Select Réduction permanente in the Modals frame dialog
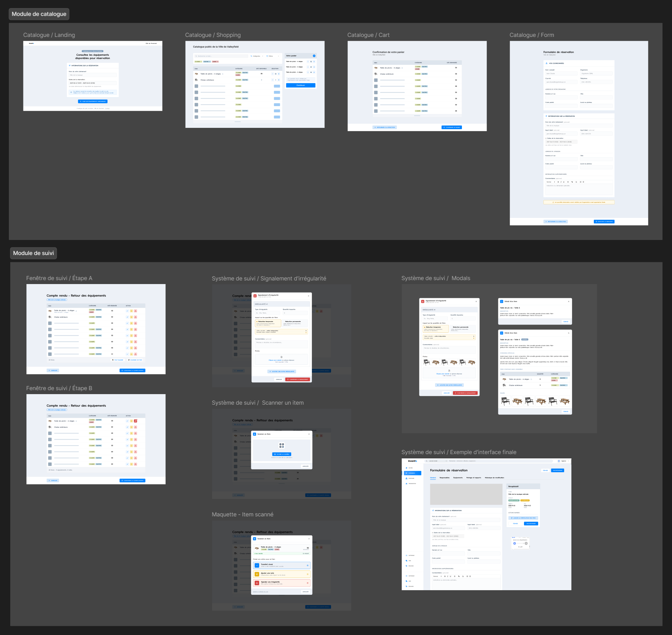Viewport: 672px width, 635px height. click(463, 329)
